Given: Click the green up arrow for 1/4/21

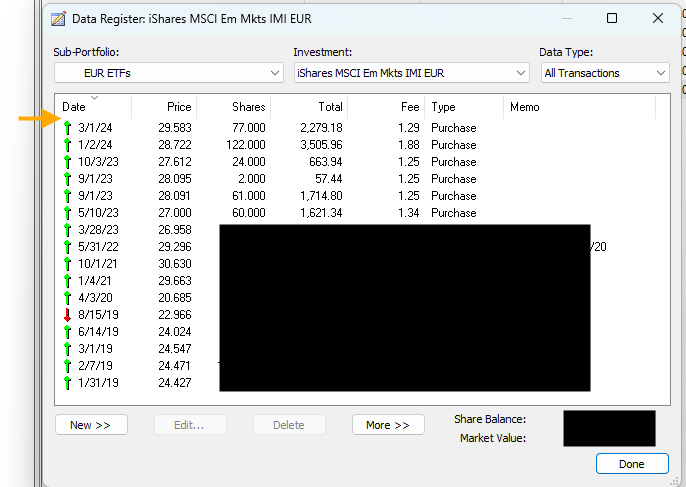Looking at the screenshot, I should point(67,280).
